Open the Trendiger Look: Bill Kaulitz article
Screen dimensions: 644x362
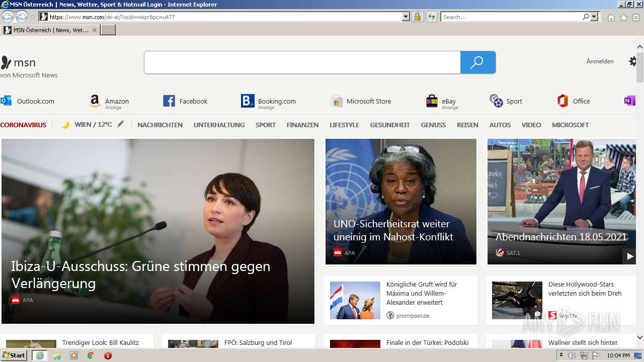pos(76,342)
